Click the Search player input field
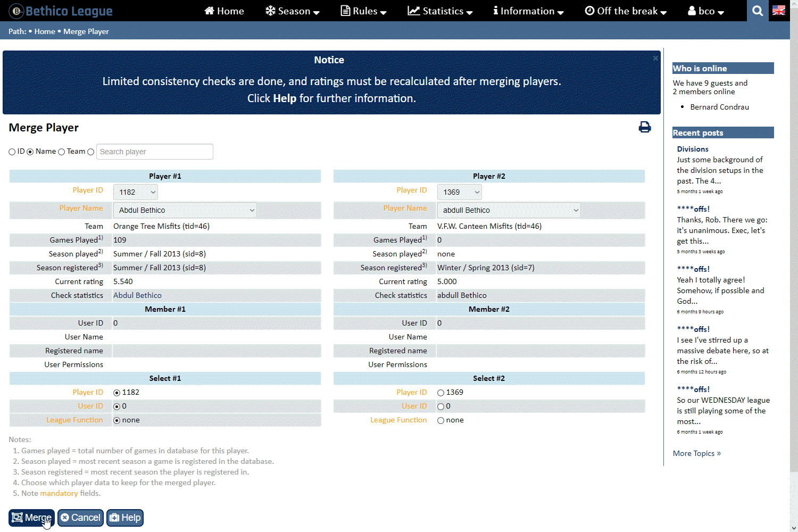Image resolution: width=798 pixels, height=532 pixels. [154, 152]
